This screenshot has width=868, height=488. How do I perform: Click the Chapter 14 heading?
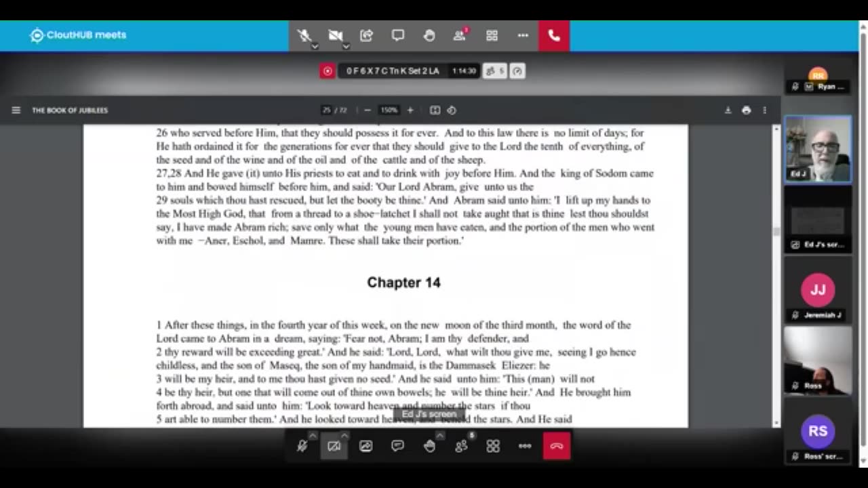click(403, 283)
